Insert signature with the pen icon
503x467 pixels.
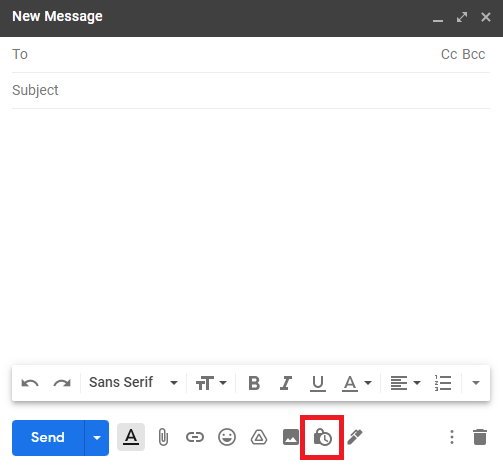(x=355, y=437)
